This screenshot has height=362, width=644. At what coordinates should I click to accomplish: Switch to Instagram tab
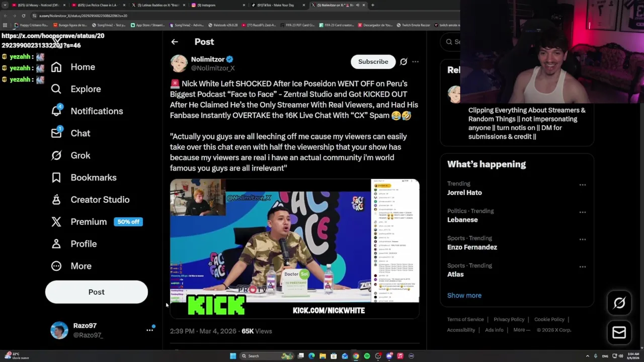219,5
